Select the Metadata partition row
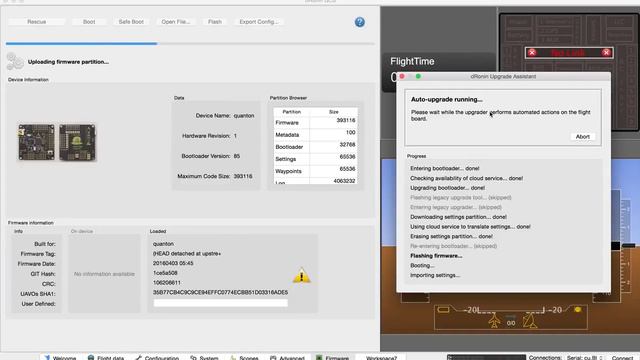 point(315,134)
